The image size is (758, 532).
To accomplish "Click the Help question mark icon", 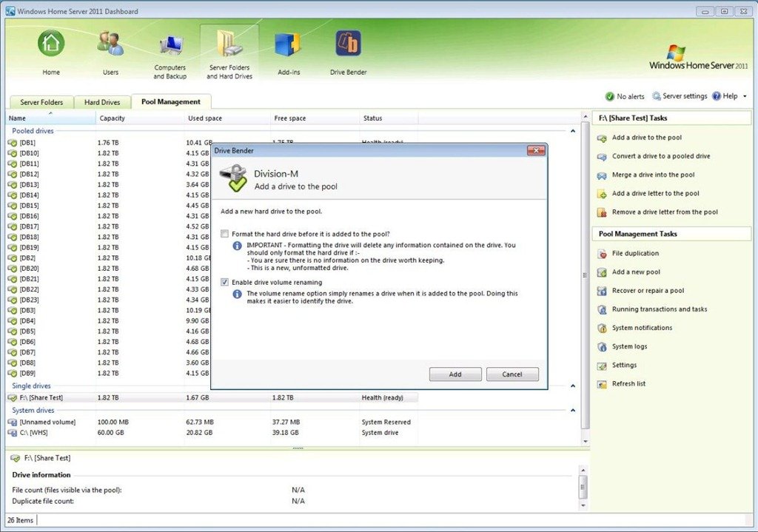I will (717, 96).
